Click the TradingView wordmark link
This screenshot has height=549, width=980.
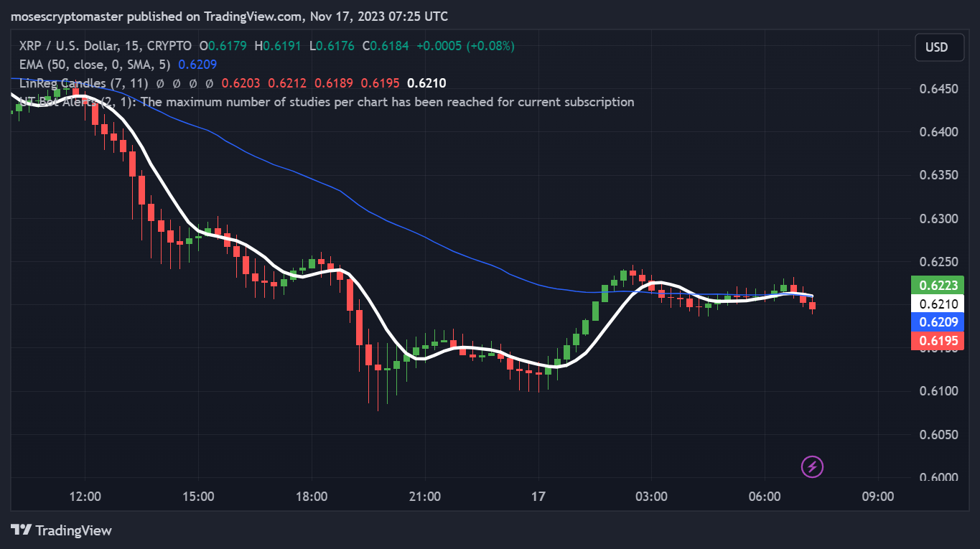point(73,531)
